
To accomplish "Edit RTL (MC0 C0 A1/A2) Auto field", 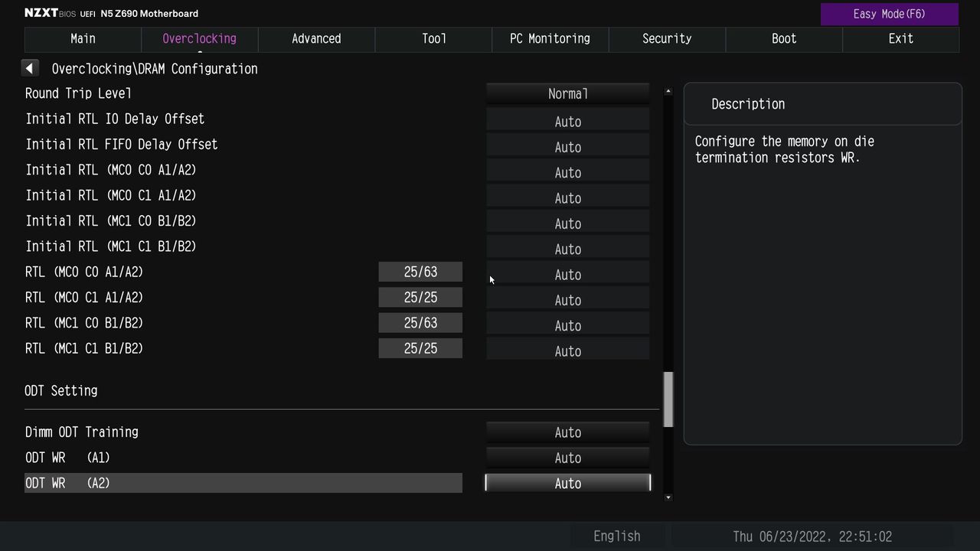I will (x=568, y=273).
